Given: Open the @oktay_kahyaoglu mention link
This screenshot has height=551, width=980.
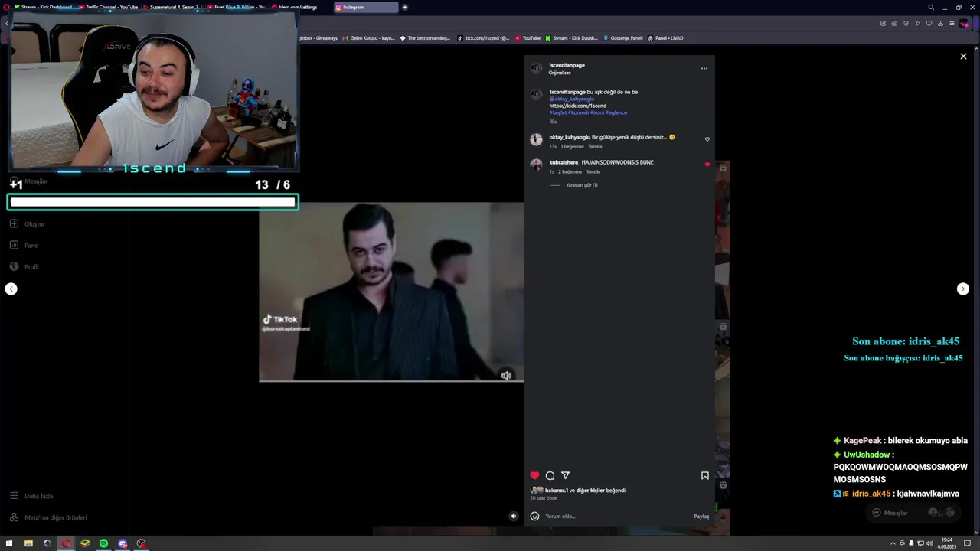Looking at the screenshot, I should [571, 99].
